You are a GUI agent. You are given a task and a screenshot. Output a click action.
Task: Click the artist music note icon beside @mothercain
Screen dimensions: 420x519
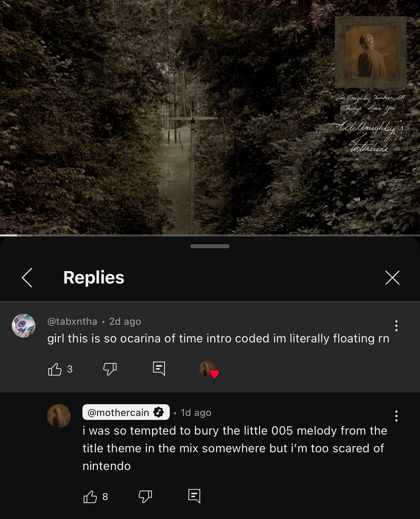click(159, 412)
